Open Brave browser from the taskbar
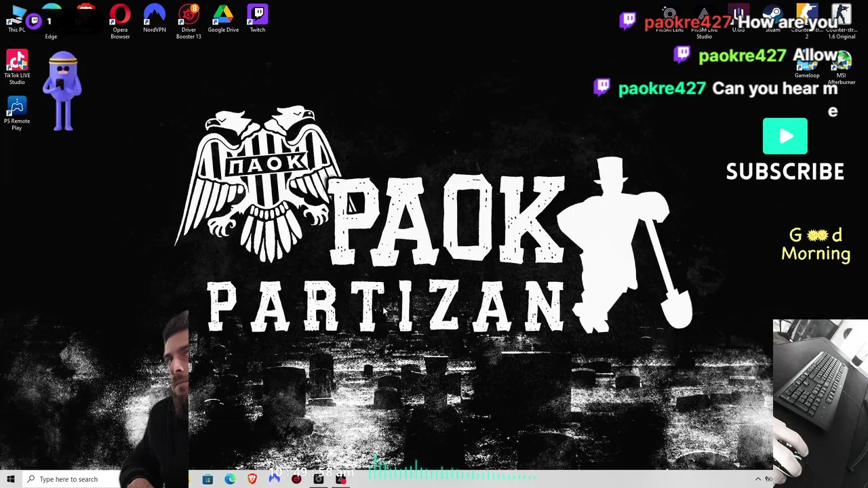Viewport: 868px width, 488px height. point(252,479)
